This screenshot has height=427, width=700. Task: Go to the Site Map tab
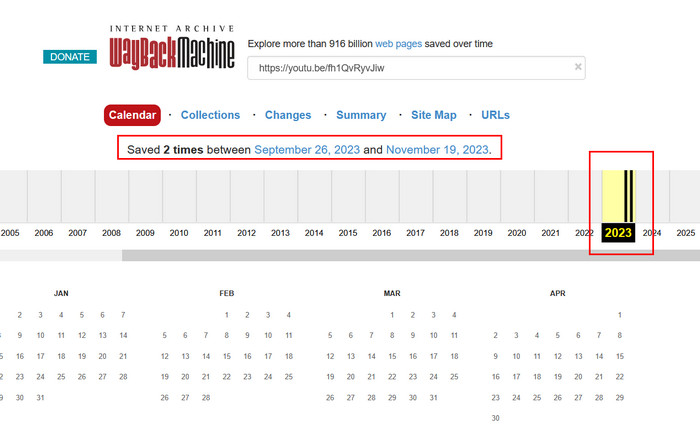tap(433, 115)
